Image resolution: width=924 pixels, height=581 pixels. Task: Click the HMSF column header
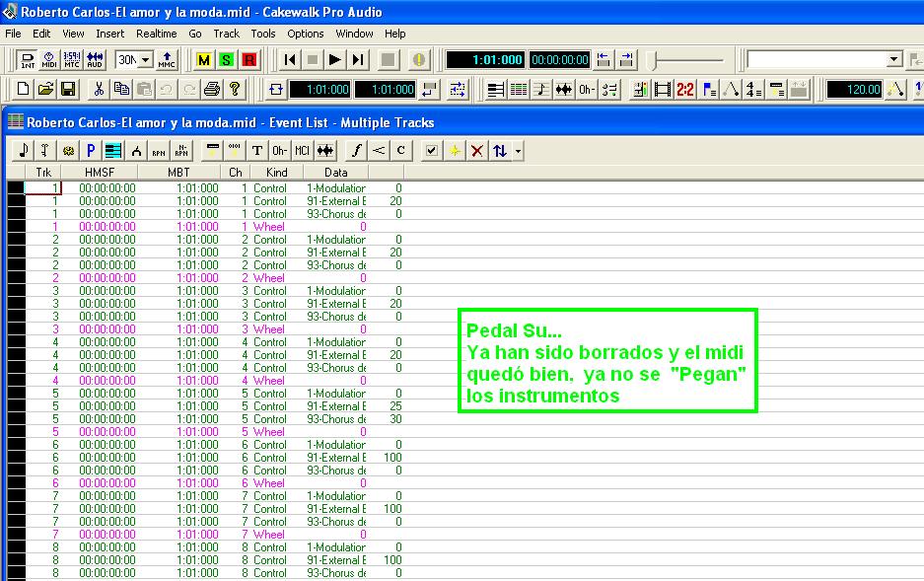(x=100, y=172)
